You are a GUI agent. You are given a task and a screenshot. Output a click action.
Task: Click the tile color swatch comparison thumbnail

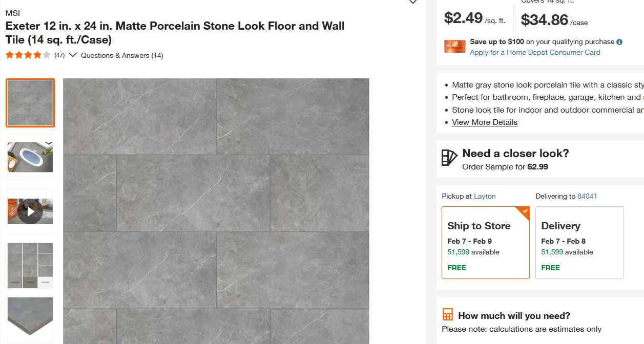[30, 266]
